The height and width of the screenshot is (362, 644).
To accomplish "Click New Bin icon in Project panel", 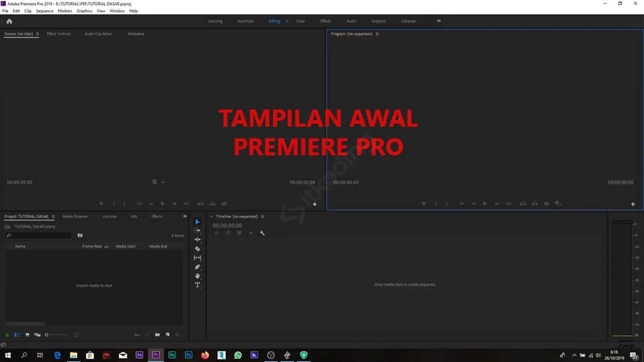I will pos(157,335).
